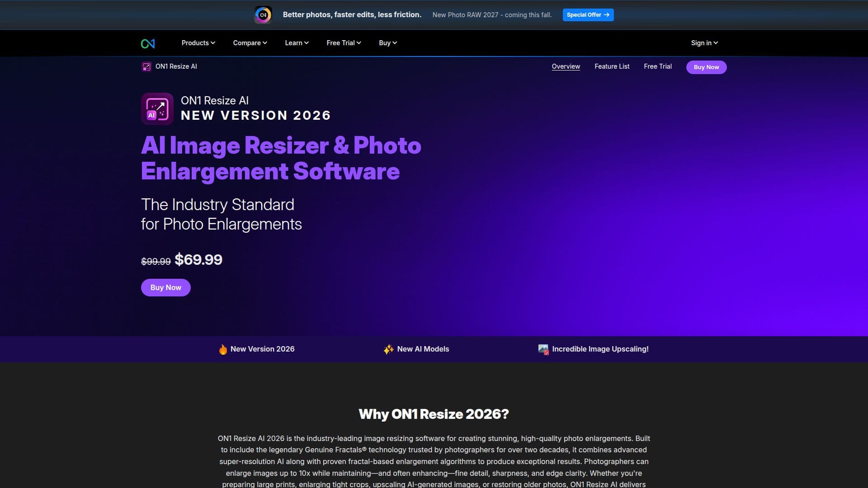Click the Special Offer button in banner
This screenshot has width=868, height=488.
point(588,15)
